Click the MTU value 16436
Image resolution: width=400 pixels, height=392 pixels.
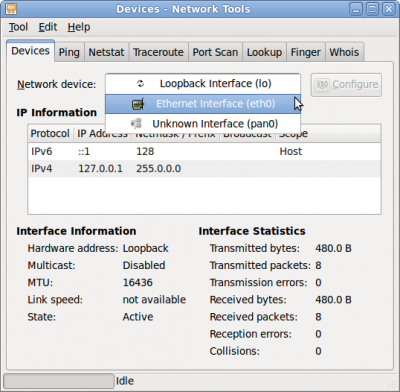(x=138, y=283)
